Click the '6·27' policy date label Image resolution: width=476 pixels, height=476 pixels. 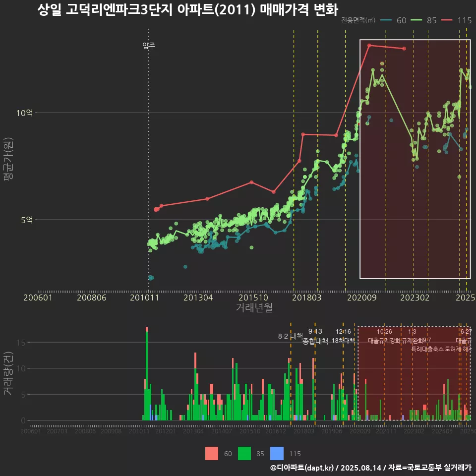click(x=466, y=332)
